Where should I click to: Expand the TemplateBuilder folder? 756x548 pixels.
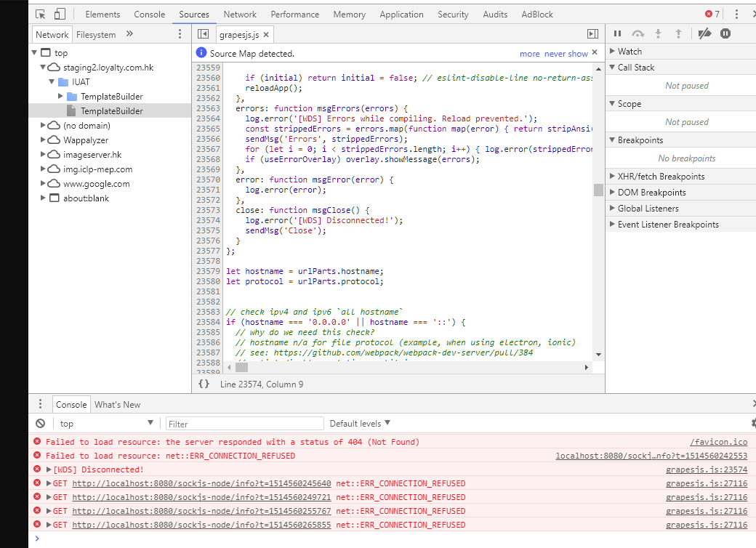coord(60,96)
